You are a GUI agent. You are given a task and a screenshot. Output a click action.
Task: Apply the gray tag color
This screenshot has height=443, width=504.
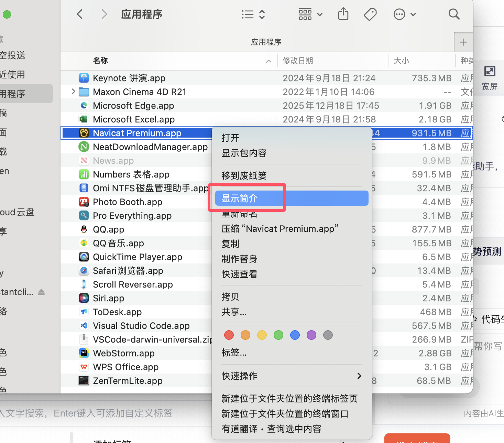(x=328, y=335)
